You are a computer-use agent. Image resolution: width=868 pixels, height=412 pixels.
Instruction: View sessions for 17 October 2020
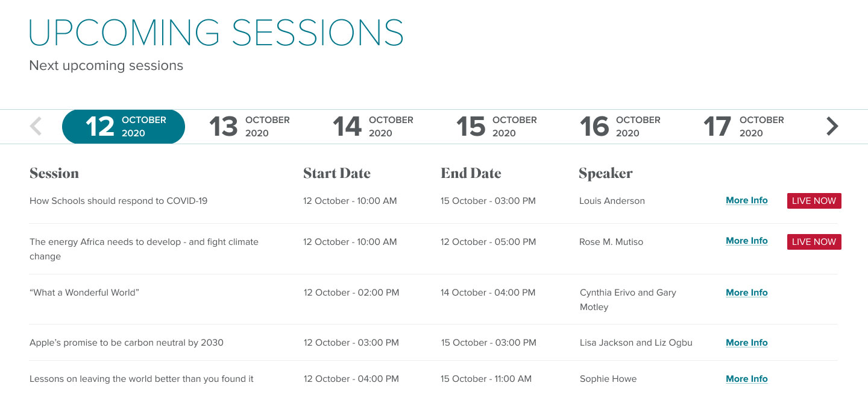(x=744, y=127)
